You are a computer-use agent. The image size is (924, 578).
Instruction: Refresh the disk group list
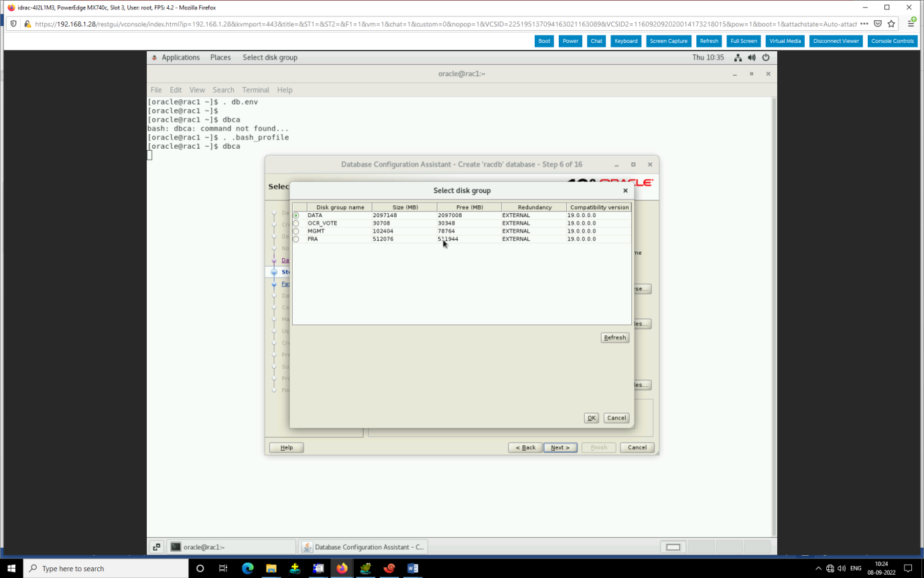click(614, 337)
